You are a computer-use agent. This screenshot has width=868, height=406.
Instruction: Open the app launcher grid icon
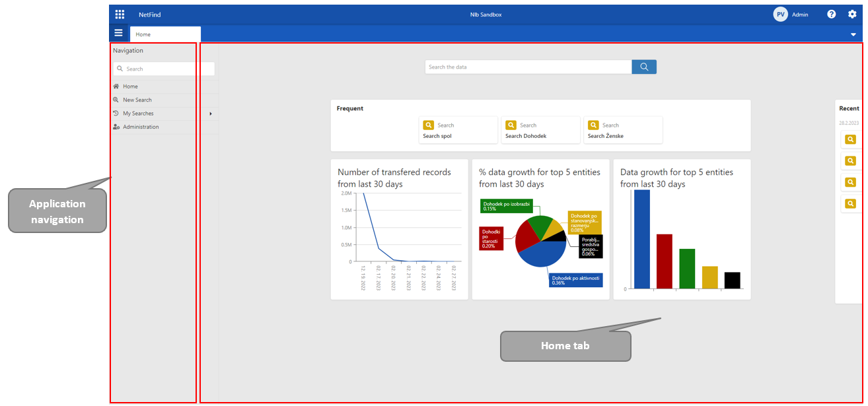[120, 14]
